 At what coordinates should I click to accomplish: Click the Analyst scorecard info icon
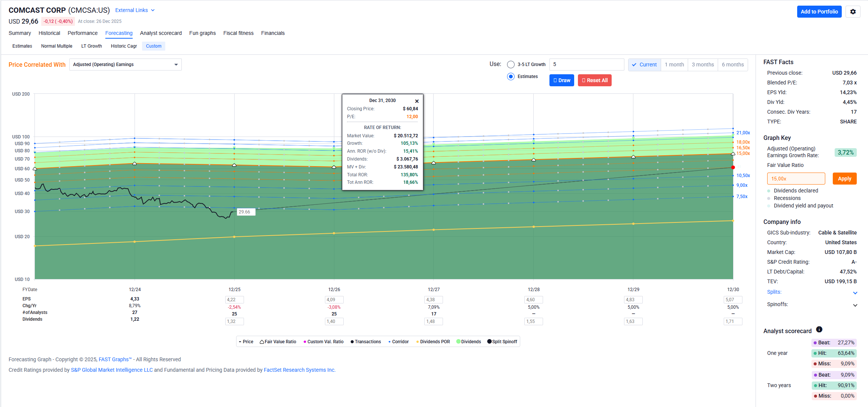819,329
